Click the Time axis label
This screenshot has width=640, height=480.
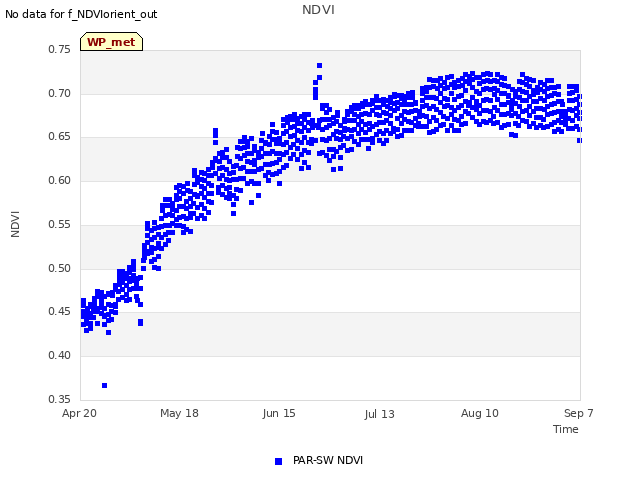coord(566,429)
